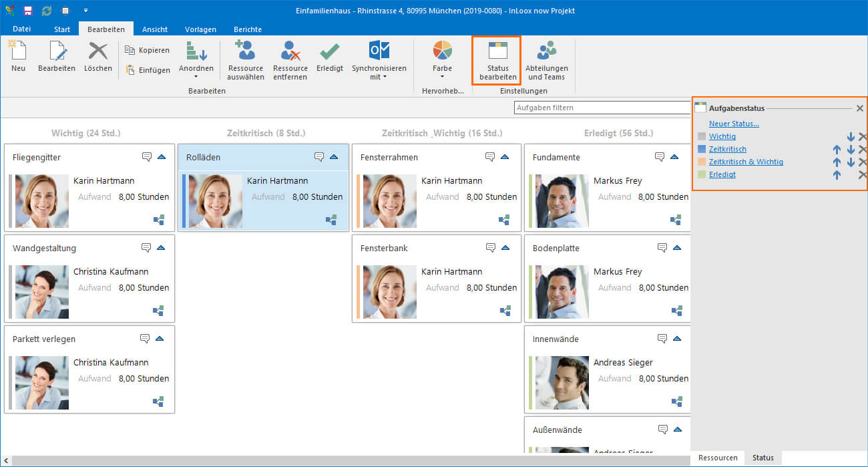Open the Datei tab

pyautogui.click(x=22, y=29)
